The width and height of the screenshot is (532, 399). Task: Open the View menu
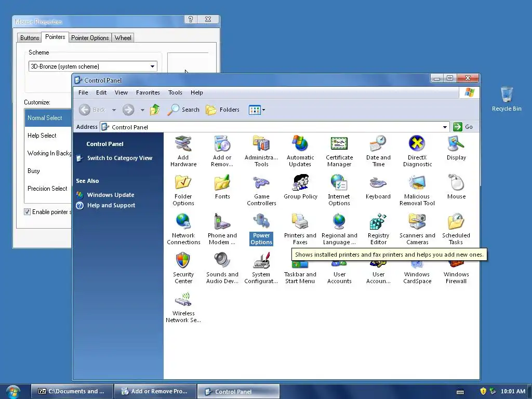[x=121, y=92]
